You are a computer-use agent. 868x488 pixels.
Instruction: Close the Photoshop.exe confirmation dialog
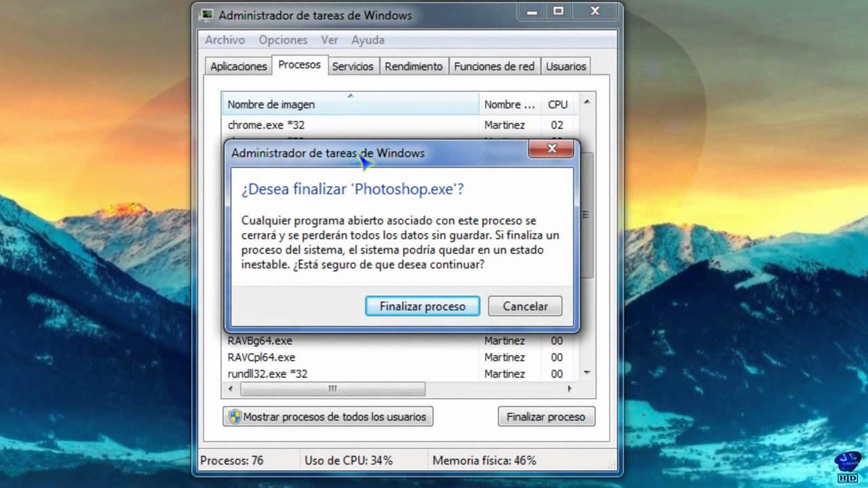click(551, 148)
